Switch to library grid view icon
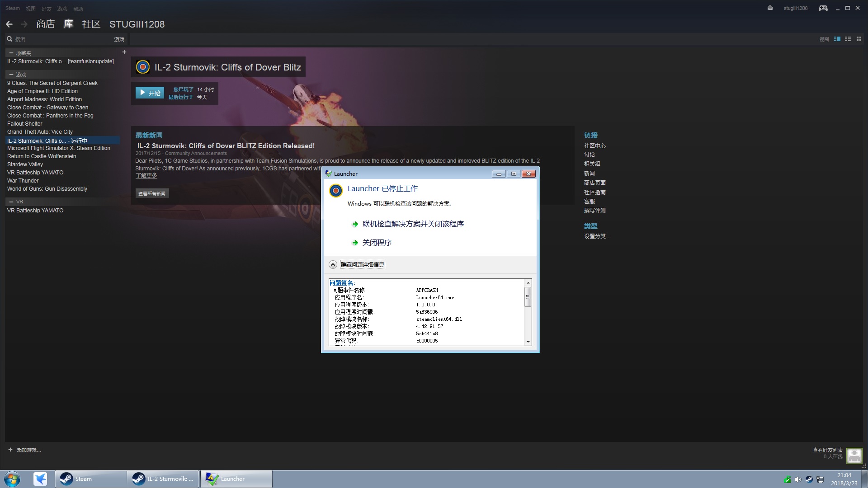This screenshot has height=488, width=868. (859, 39)
